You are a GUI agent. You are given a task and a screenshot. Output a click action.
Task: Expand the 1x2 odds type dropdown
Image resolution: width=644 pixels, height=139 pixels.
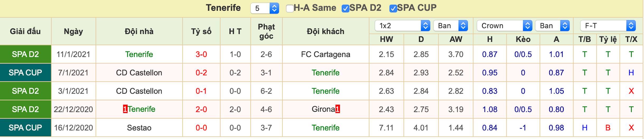(402, 26)
